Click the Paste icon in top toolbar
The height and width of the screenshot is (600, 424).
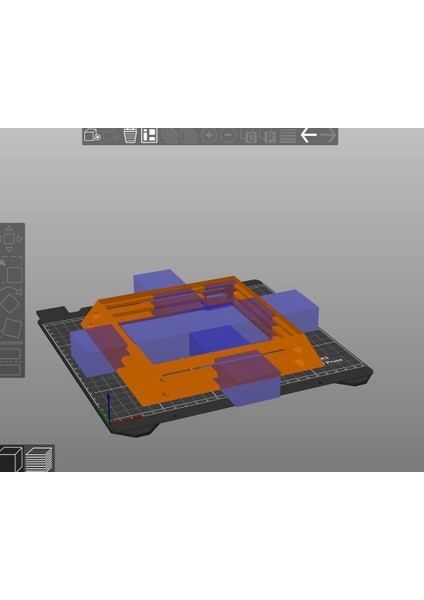[190, 136]
